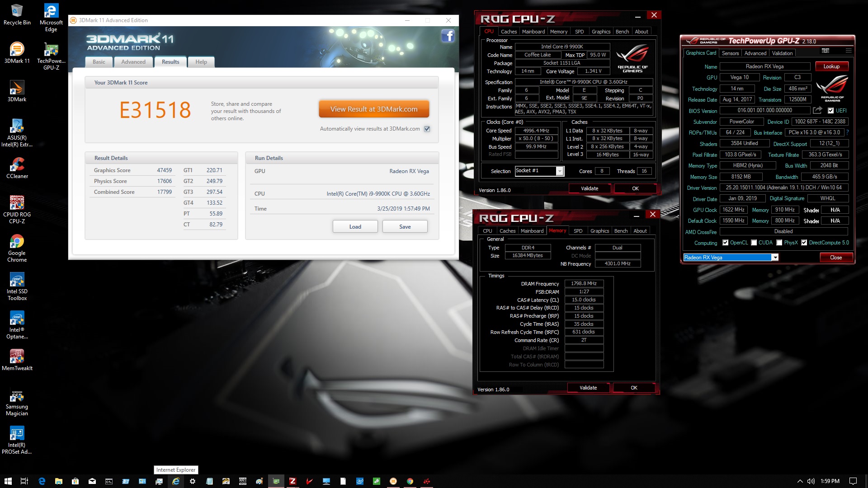
Task: Select the Intel SSD Toolbox desktop icon
Action: 17,287
